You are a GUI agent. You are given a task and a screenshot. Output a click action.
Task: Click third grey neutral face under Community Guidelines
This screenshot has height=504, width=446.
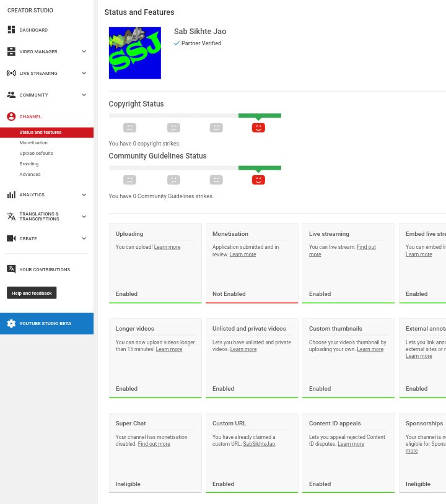click(x=216, y=180)
